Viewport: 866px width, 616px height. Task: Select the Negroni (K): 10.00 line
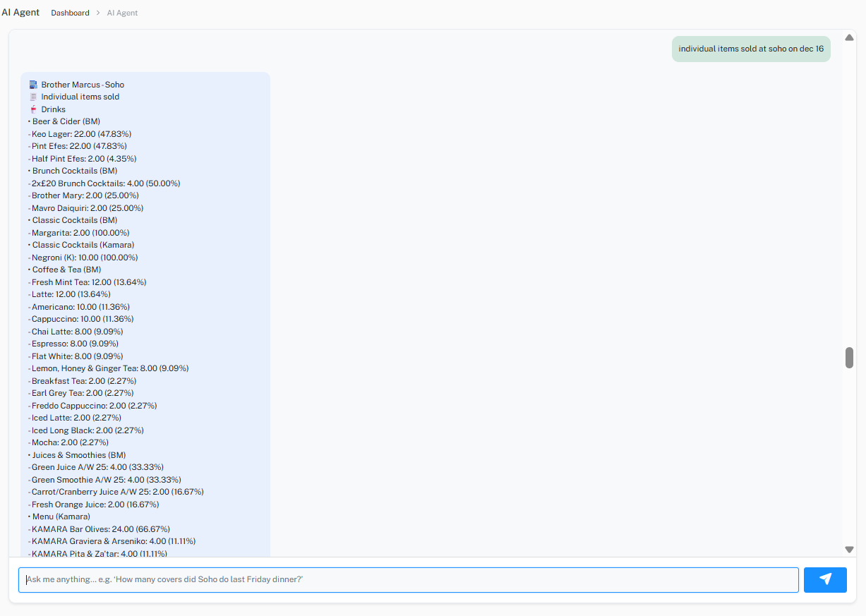pos(83,258)
